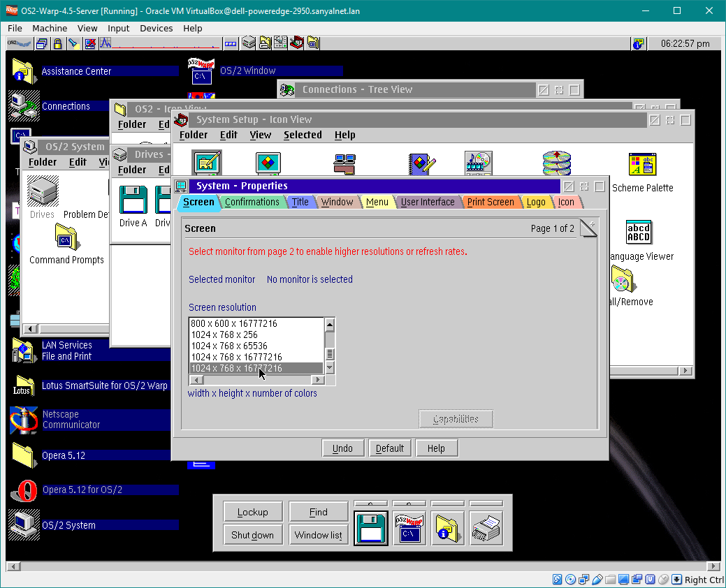Switch to the Icon tab
The height and width of the screenshot is (588, 726).
point(566,202)
